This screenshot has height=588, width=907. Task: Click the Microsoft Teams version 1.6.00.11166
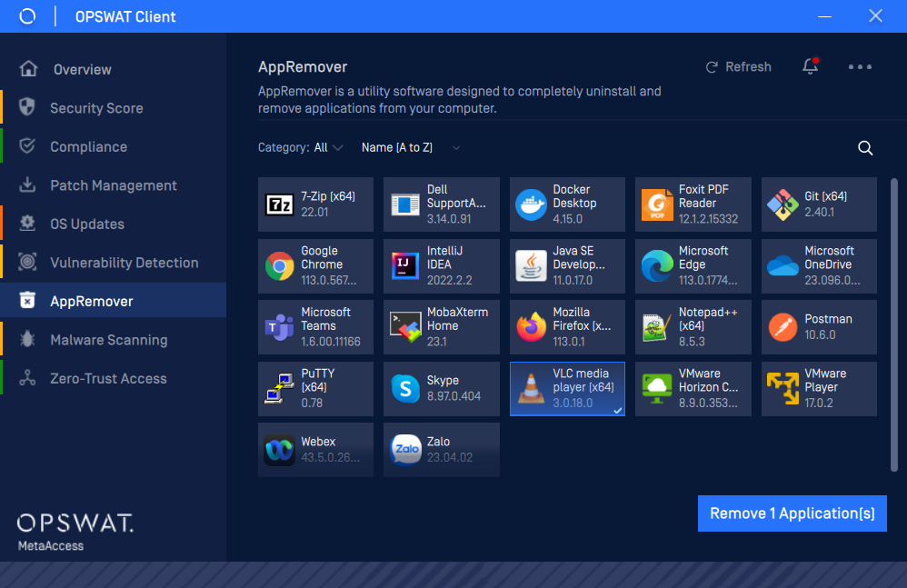tap(330, 342)
